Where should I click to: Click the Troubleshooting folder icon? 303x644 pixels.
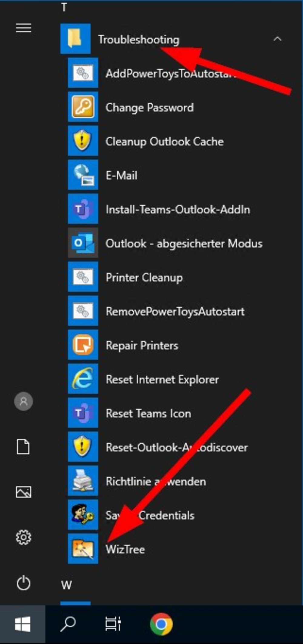pyautogui.click(x=75, y=39)
